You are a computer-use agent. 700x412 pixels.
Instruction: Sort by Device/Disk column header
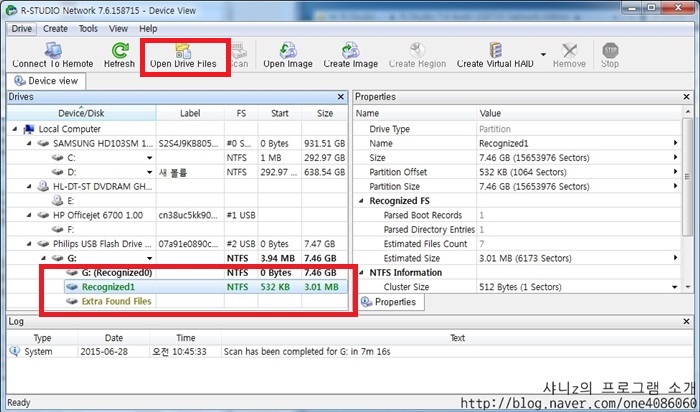[x=81, y=113]
